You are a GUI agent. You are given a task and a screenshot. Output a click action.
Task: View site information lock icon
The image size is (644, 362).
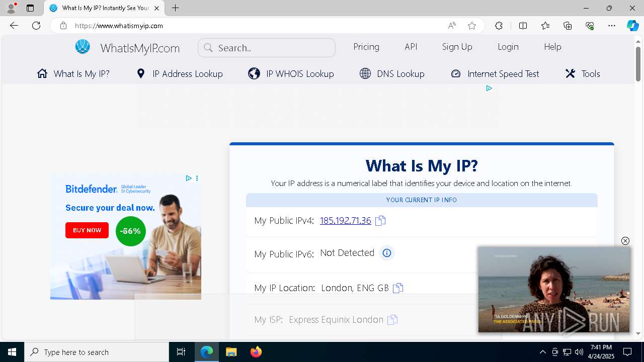click(x=63, y=26)
